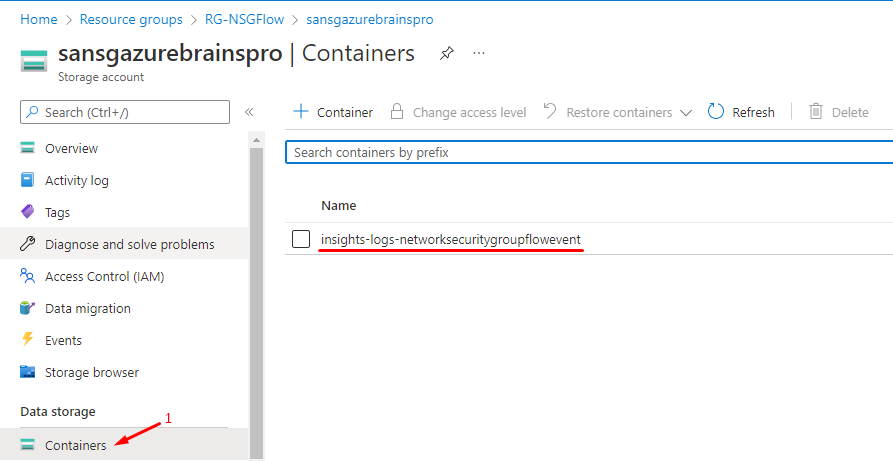Click the circular Refresh icon
Viewport: 893px width, 461px height.
[716, 112]
